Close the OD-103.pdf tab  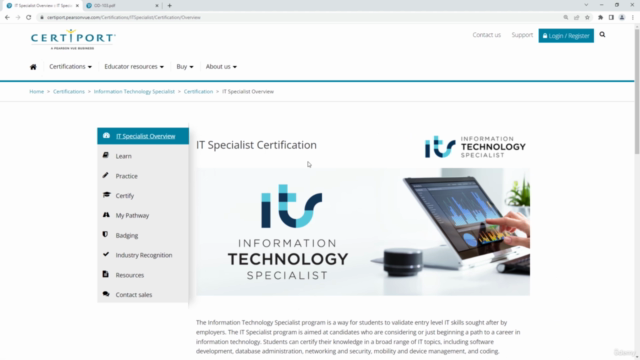tap(157, 6)
